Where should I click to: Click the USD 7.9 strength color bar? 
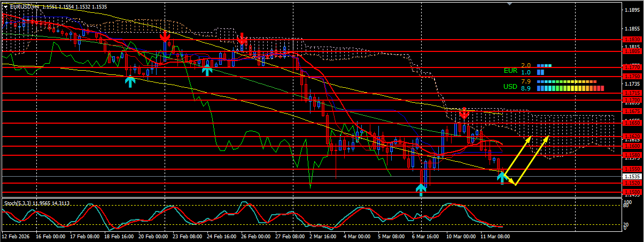pos(567,82)
